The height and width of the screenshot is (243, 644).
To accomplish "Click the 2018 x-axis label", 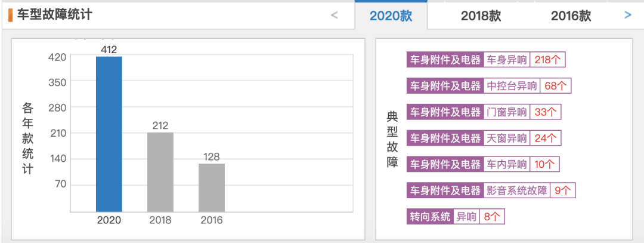I will [x=160, y=220].
